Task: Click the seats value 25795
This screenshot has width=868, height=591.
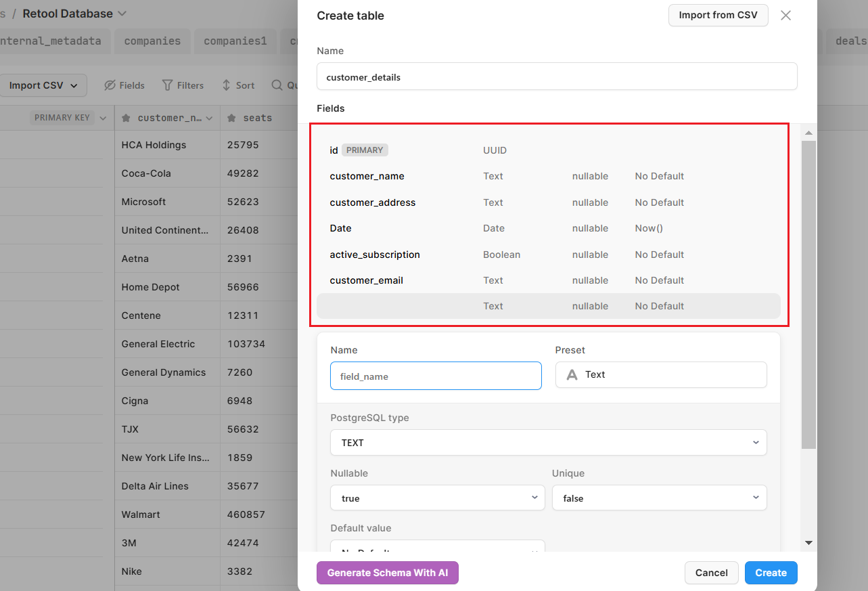Action: (x=243, y=145)
